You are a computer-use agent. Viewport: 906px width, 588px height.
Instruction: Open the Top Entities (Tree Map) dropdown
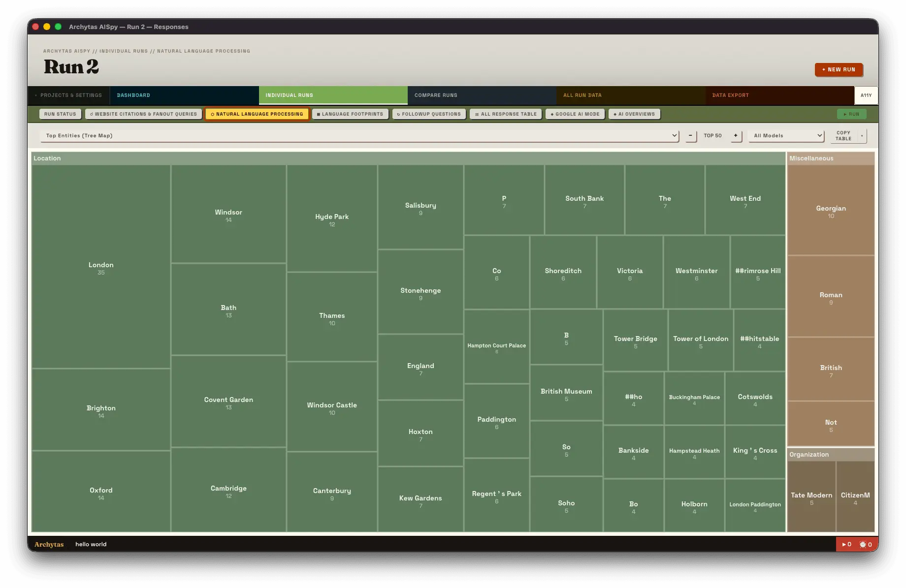[359, 136]
